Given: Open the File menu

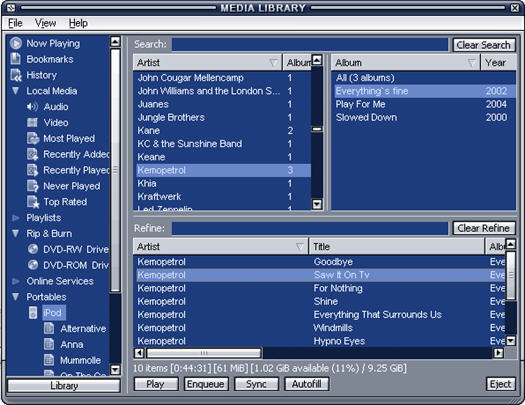Looking at the screenshot, I should pos(15,23).
